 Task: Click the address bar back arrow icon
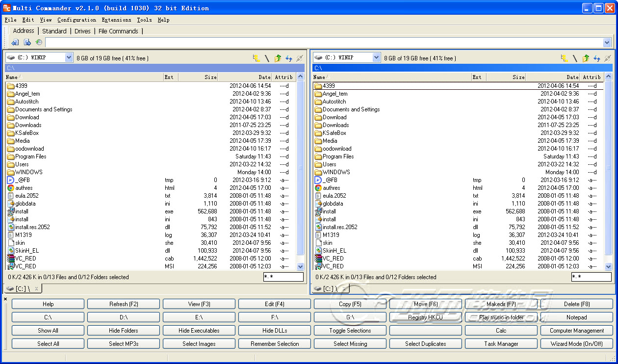[x=15, y=43]
